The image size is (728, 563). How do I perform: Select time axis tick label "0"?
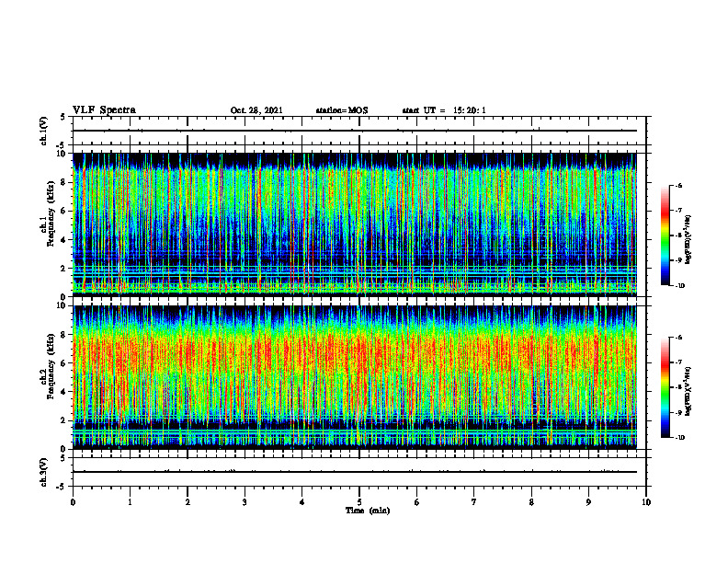(73, 502)
